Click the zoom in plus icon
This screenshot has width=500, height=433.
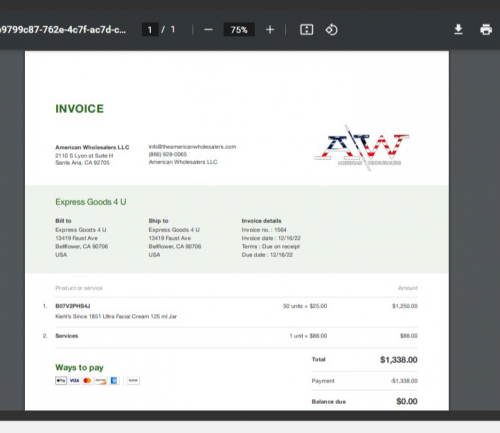point(270,30)
